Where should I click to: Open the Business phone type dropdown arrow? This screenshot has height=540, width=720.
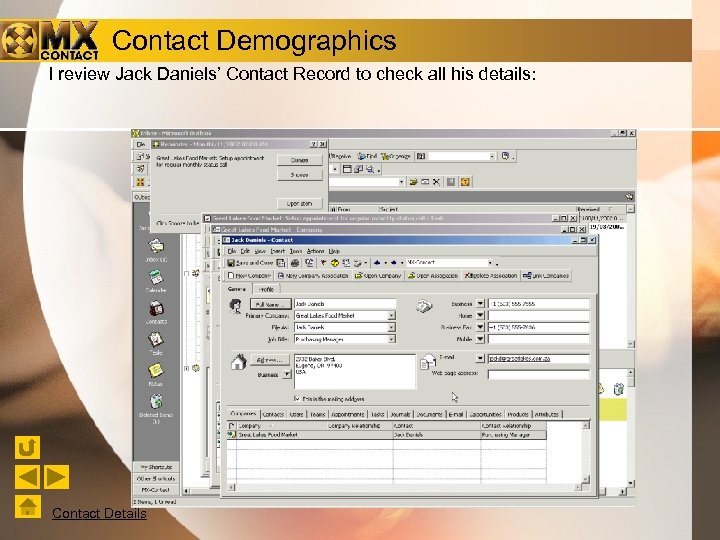pos(480,304)
